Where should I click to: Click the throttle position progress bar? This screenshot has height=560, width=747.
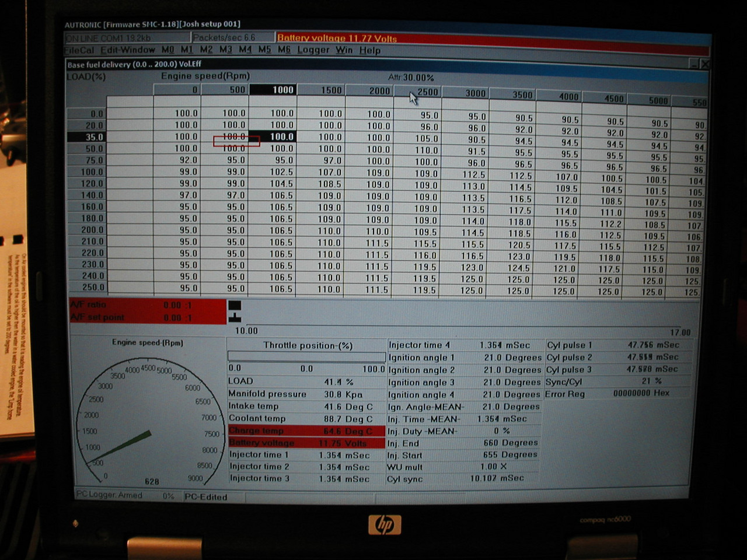306,356
